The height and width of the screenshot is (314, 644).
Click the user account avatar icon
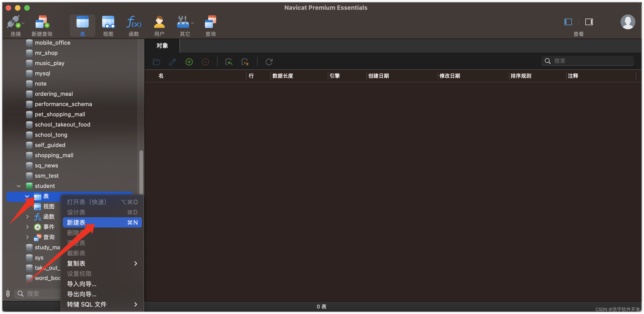pyautogui.click(x=627, y=22)
